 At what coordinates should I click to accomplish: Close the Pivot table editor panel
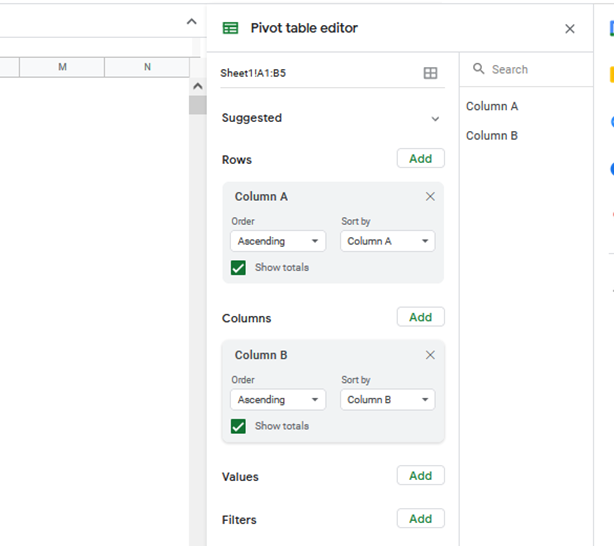coord(570,29)
